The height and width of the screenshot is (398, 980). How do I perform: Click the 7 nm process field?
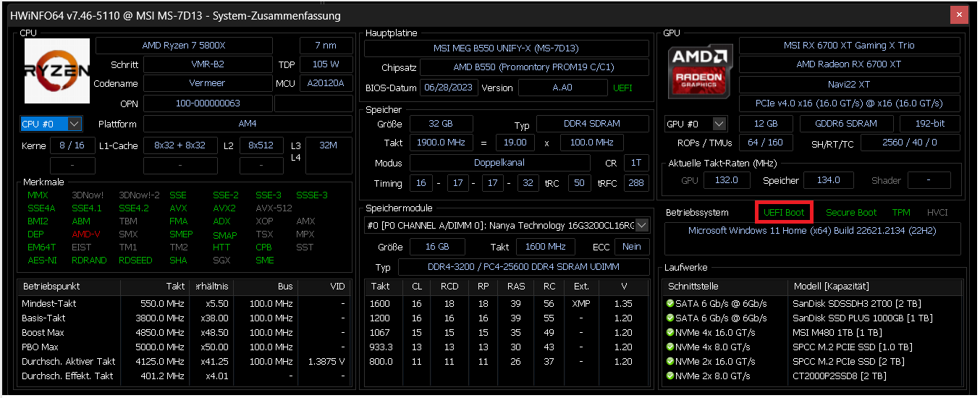(x=325, y=46)
